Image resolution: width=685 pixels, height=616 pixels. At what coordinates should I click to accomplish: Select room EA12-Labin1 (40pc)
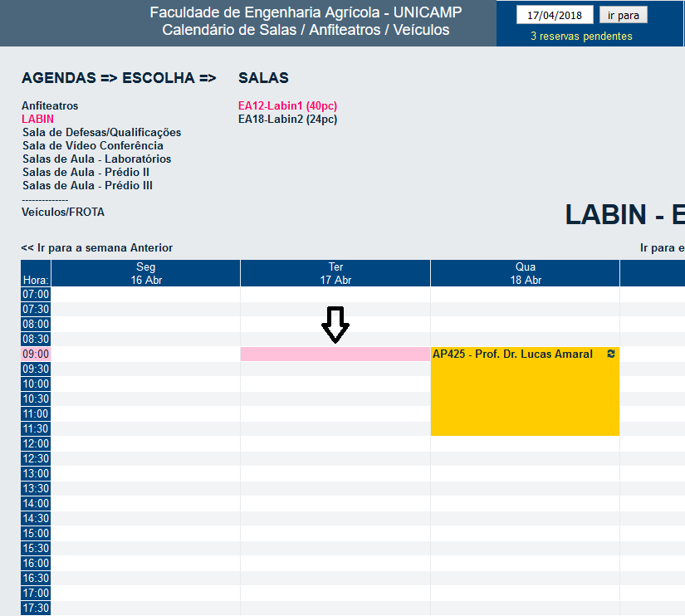(x=287, y=105)
